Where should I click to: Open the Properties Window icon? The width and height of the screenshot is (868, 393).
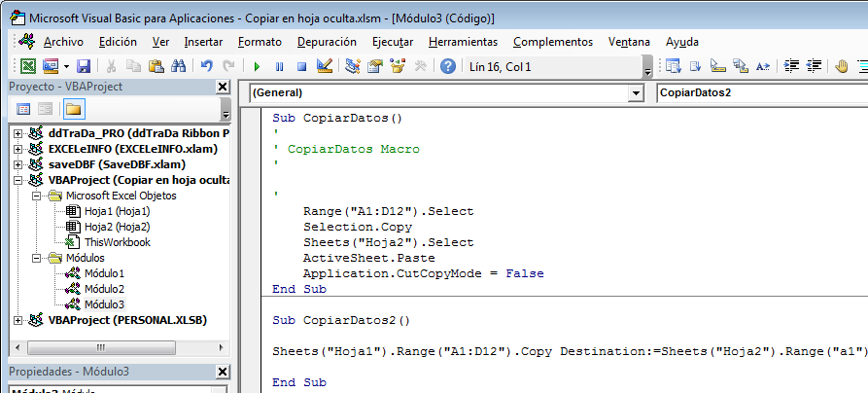[x=375, y=66]
